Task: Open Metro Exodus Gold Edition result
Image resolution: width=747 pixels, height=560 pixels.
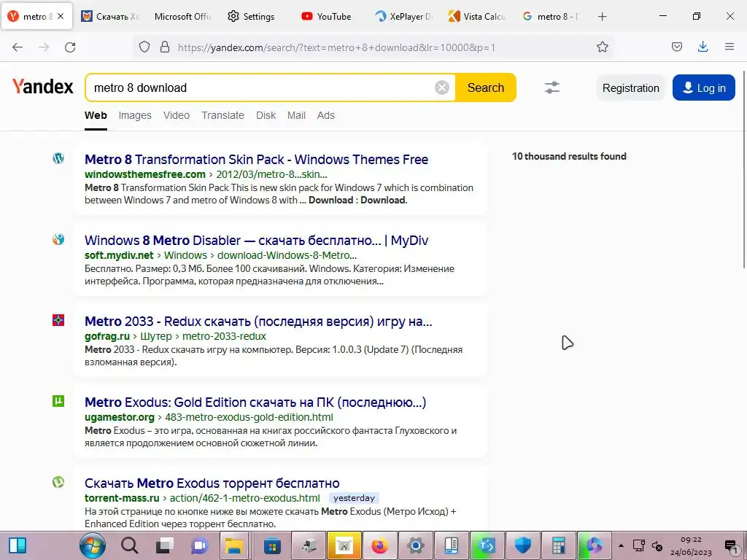Action: [x=255, y=402]
